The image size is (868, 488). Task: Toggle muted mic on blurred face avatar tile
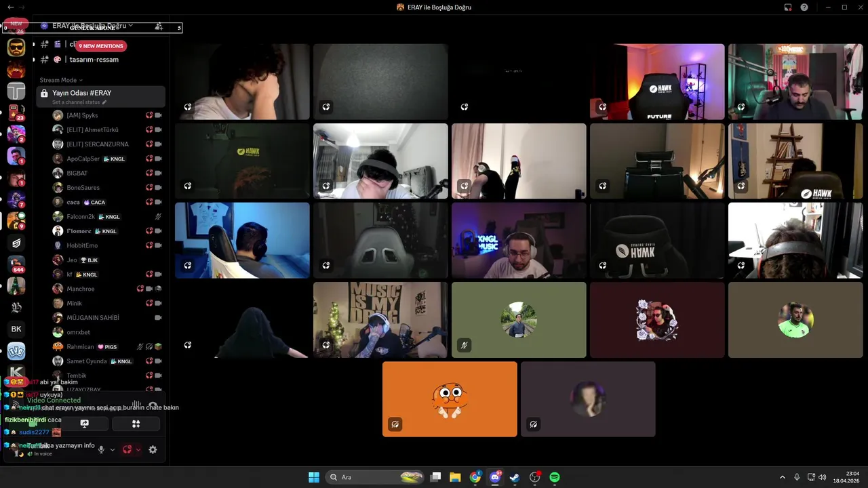(534, 424)
